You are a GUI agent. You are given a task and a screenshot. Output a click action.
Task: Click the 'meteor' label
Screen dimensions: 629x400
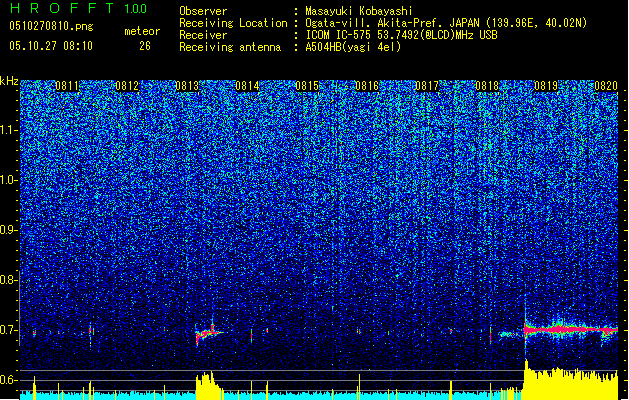142,31
